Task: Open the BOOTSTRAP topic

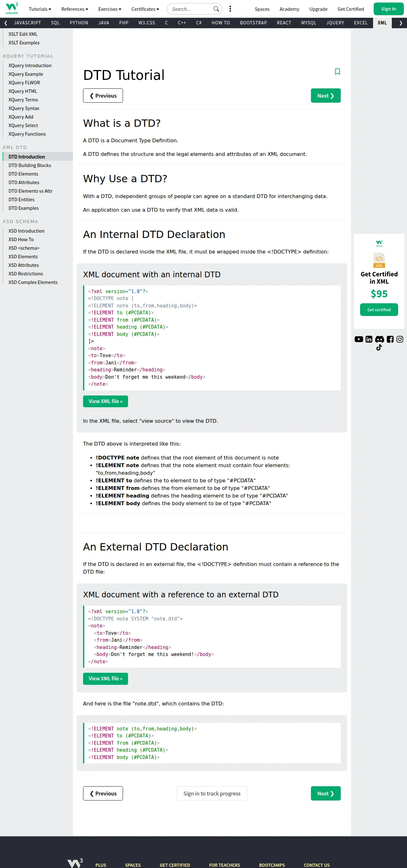Action: (x=253, y=23)
